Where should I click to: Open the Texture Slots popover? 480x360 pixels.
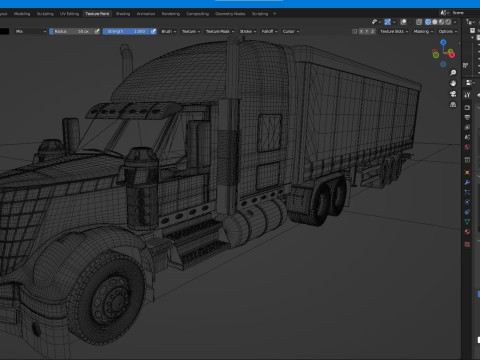click(x=394, y=31)
